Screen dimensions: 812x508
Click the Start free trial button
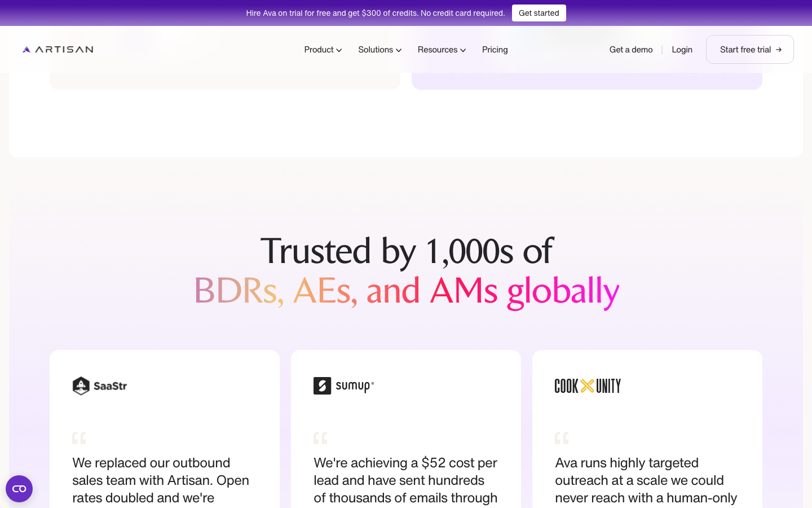750,50
